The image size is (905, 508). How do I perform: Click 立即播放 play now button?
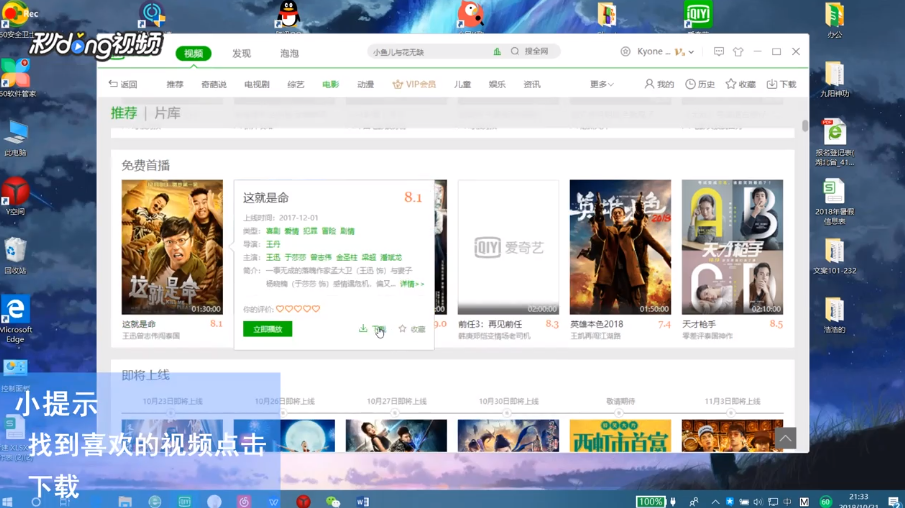(x=267, y=329)
